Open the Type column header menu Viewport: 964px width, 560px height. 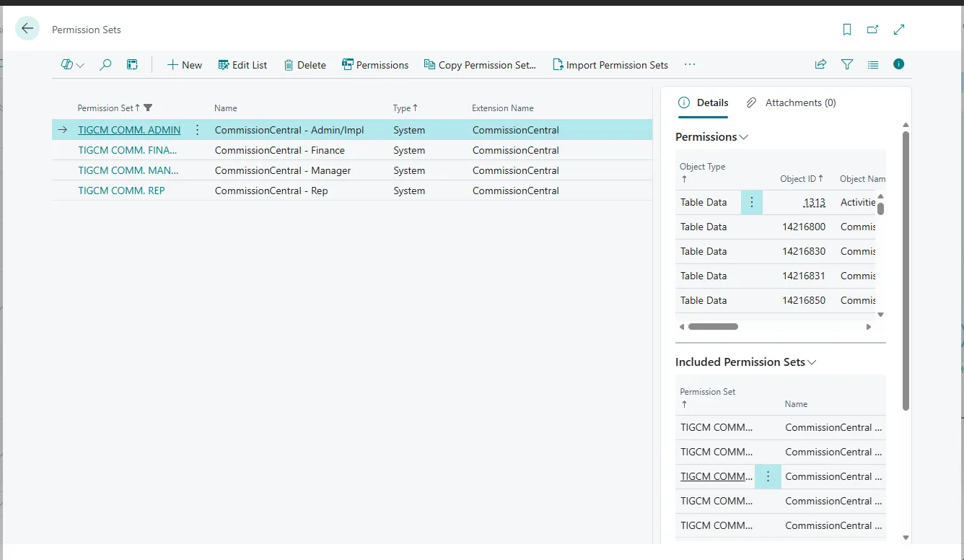pos(406,108)
